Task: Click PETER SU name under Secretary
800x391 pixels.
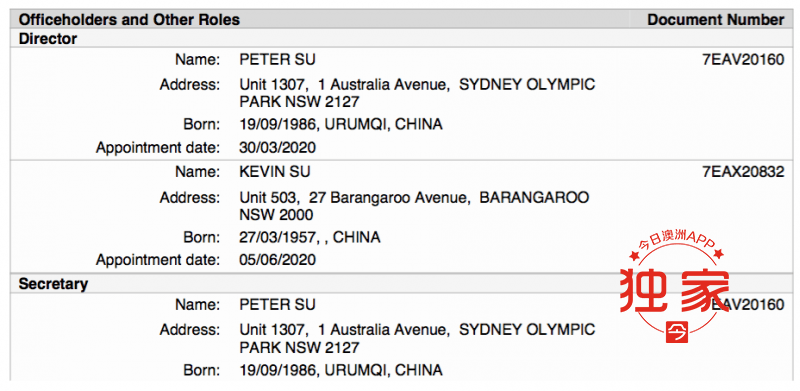Action: 277,305
